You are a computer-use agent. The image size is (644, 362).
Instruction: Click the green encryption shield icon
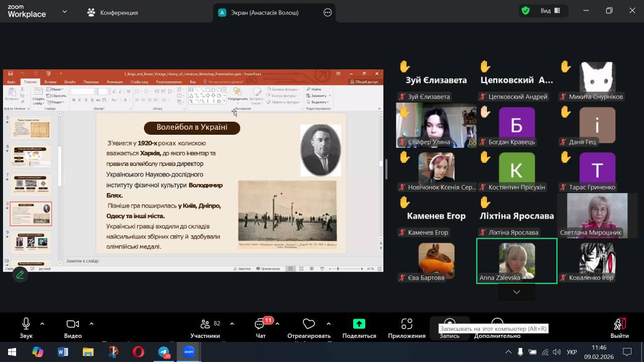[x=526, y=11]
